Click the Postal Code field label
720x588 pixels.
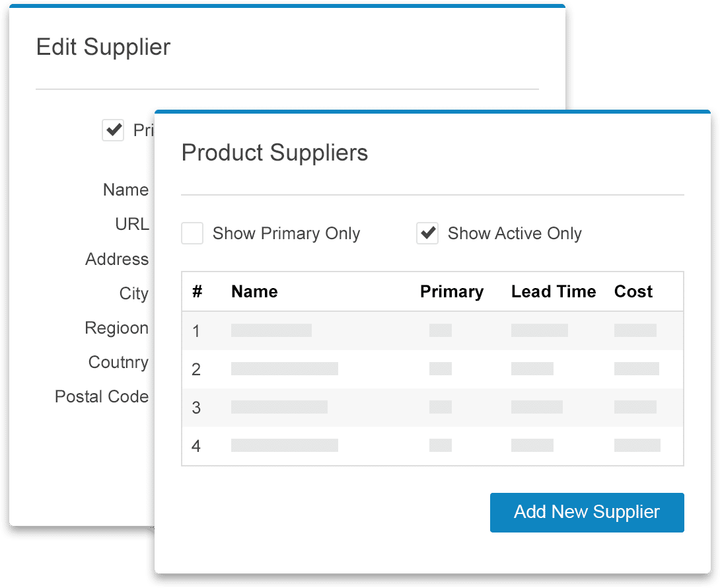[x=102, y=397]
